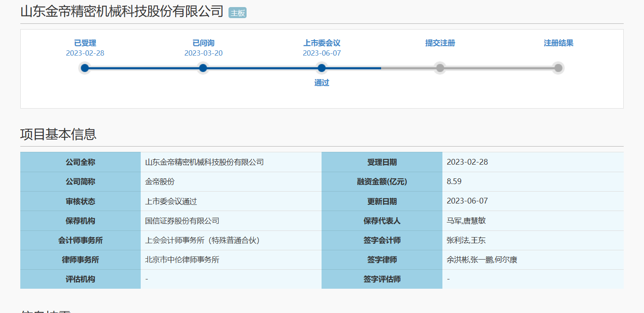Click the representatives 马军,唐慧敏
Image resolution: width=644 pixels, height=313 pixels.
pyautogui.click(x=533, y=221)
